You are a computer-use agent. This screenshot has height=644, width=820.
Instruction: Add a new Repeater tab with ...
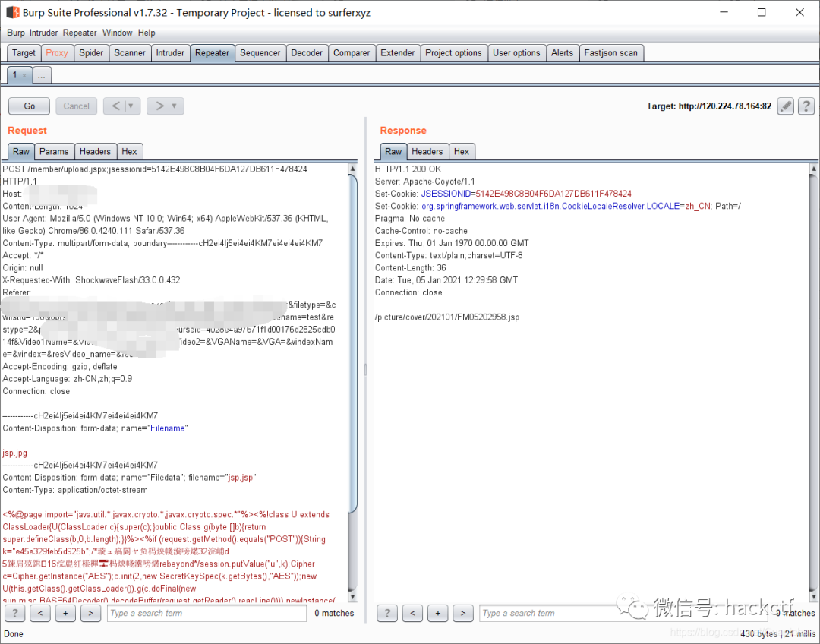(x=41, y=75)
